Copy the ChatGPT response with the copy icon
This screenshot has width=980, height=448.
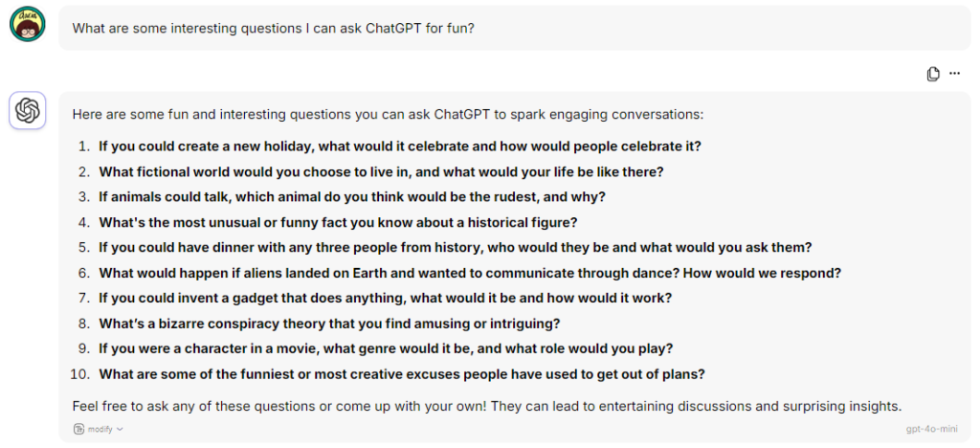tap(932, 74)
